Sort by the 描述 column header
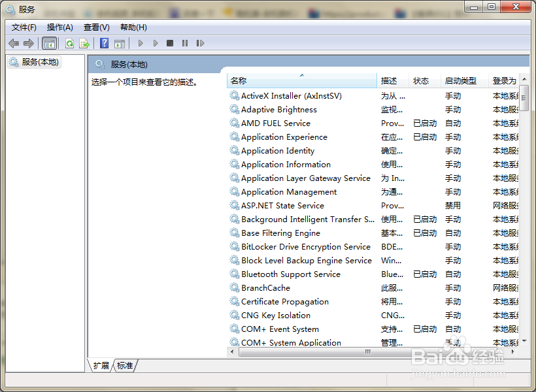 coord(393,81)
